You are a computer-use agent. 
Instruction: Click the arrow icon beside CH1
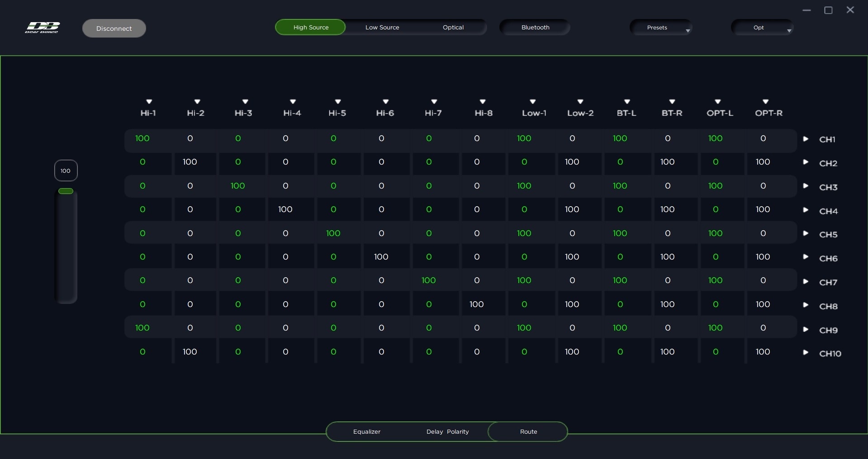806,139
